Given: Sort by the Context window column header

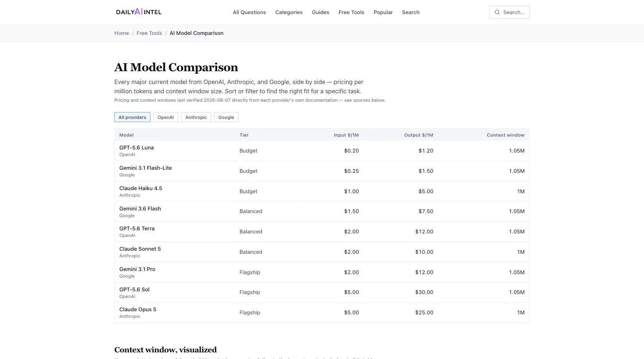Looking at the screenshot, I should (506, 135).
